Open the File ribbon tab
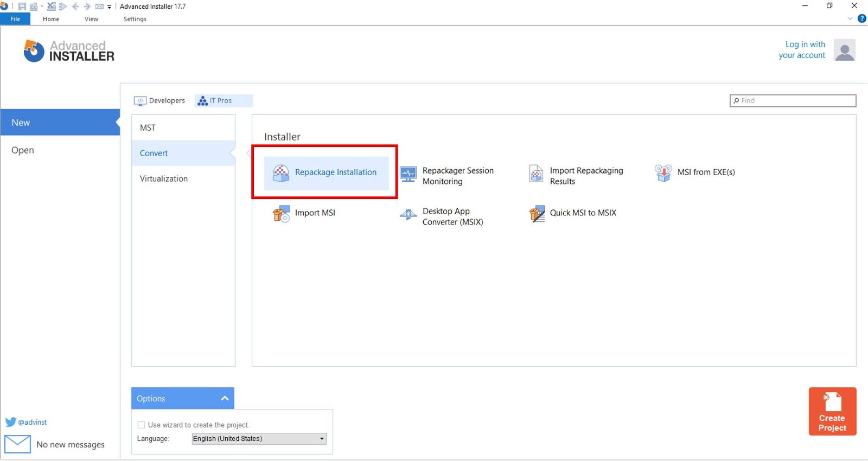 [x=15, y=19]
